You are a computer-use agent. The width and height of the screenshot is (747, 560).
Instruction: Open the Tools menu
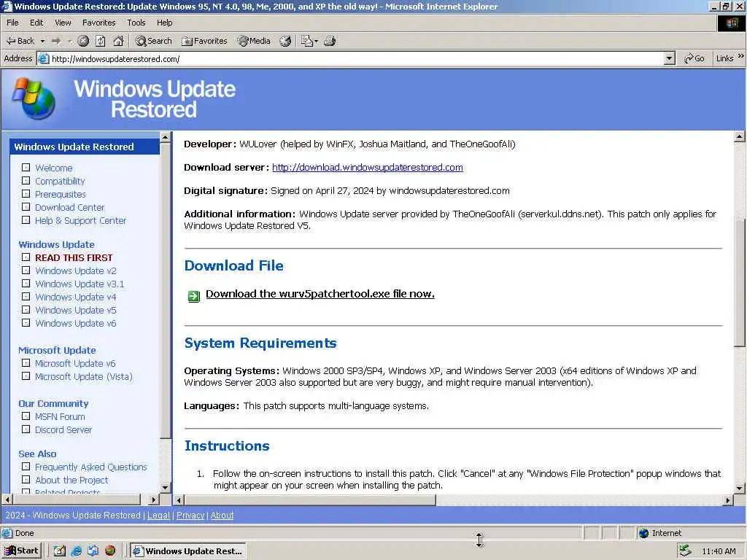point(136,23)
